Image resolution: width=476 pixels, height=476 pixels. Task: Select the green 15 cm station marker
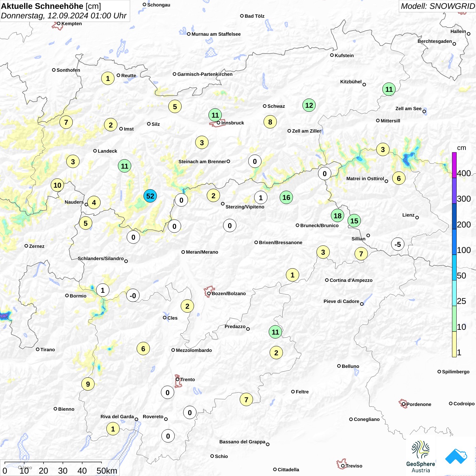tap(354, 221)
